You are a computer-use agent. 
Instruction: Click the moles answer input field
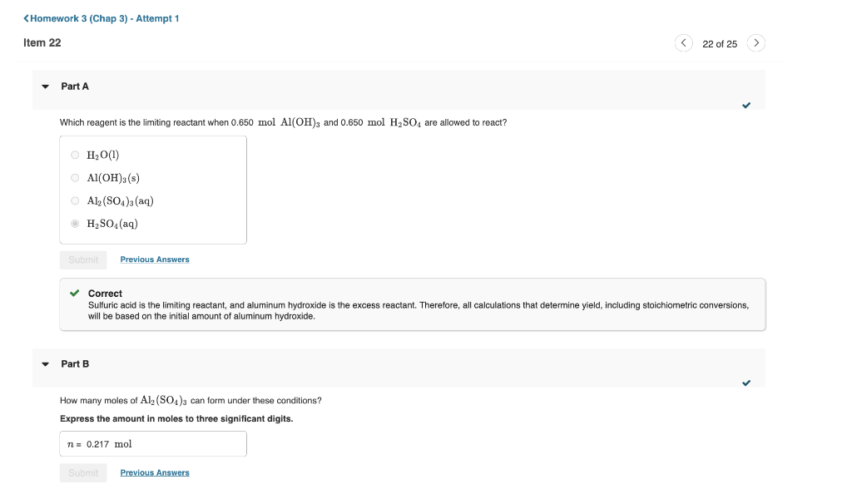click(x=153, y=443)
